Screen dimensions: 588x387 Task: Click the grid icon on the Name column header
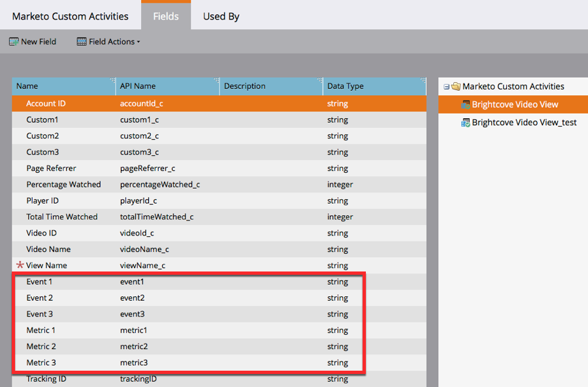click(111, 80)
